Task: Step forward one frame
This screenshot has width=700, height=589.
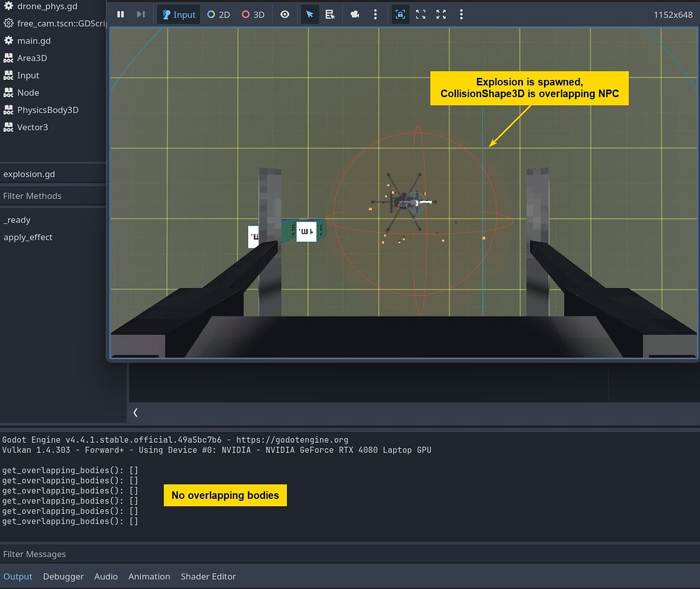Action: [142, 14]
